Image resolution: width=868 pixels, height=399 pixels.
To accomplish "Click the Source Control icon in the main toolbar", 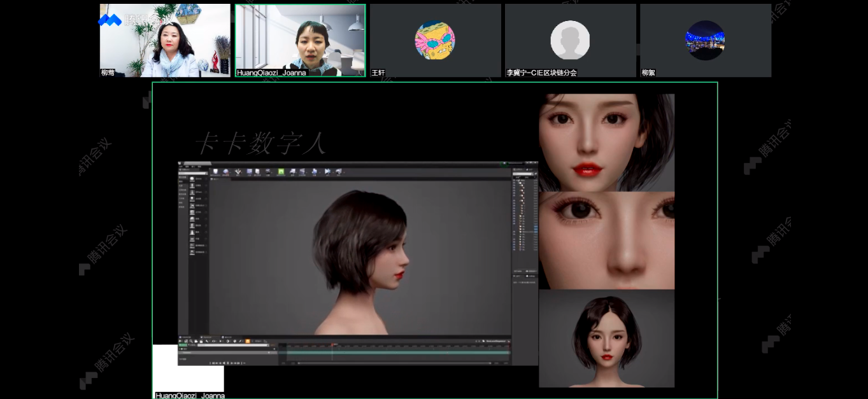I will [226, 172].
